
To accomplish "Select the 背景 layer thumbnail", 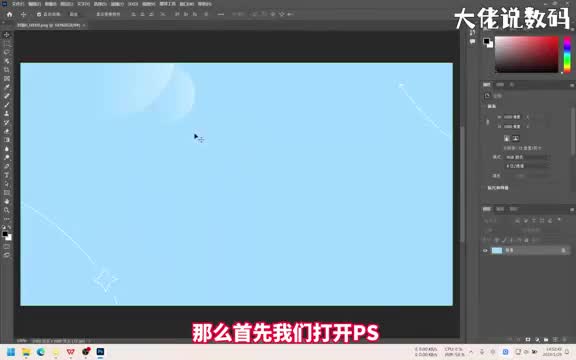I will point(497,251).
